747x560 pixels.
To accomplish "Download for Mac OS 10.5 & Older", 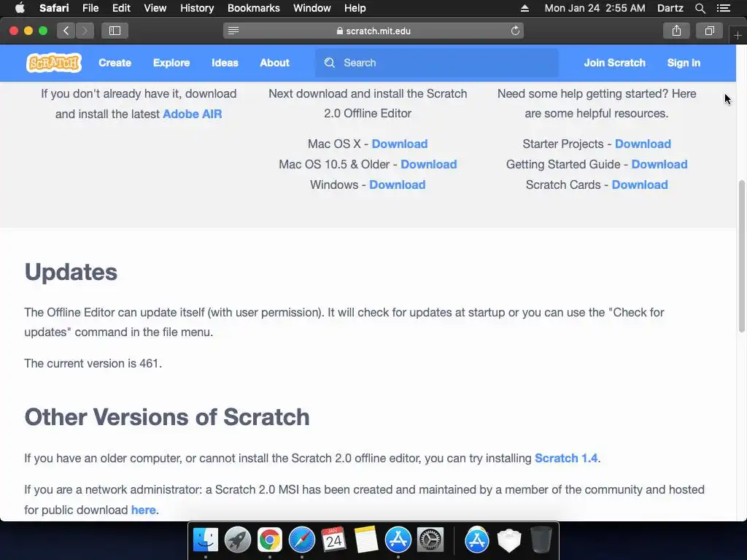I will click(429, 164).
